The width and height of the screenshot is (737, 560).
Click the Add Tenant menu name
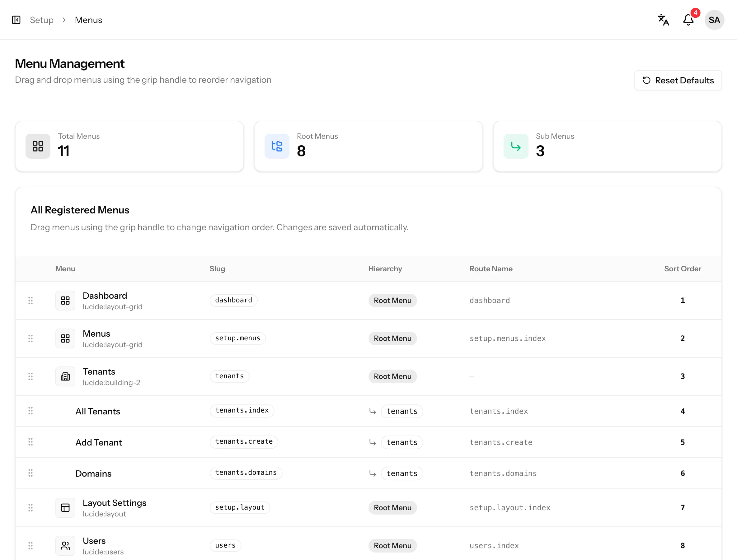click(99, 442)
